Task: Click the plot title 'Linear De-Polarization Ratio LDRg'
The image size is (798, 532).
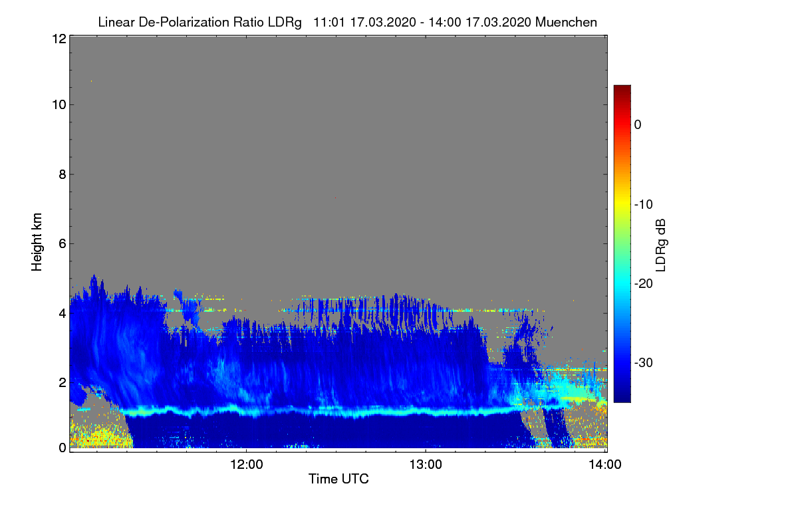Action: pos(201,22)
